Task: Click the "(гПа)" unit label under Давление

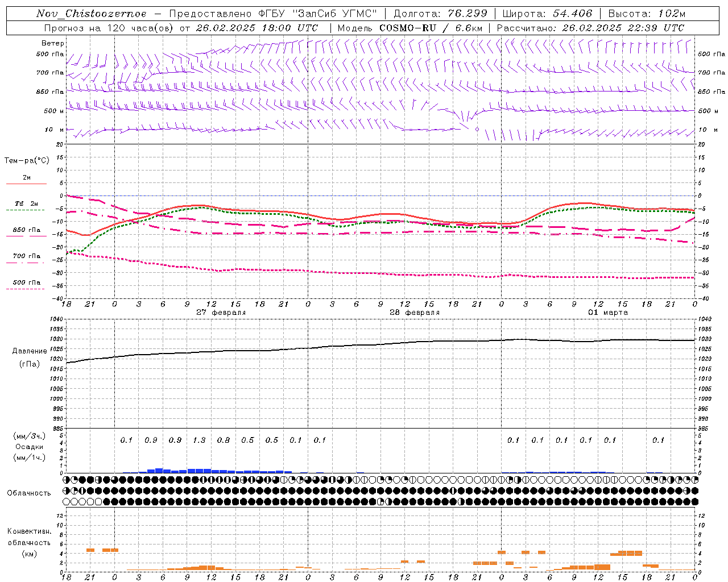Action: point(30,364)
